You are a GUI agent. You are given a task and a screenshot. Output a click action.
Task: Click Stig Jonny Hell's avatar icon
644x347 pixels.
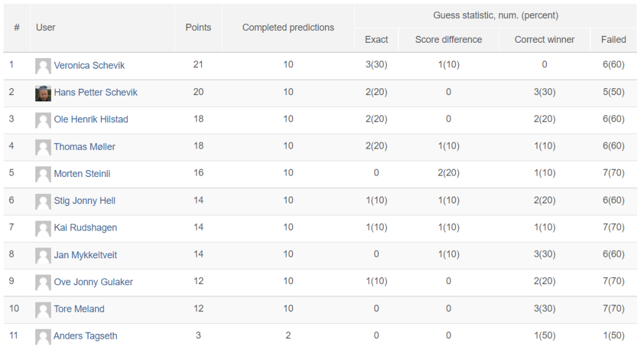[x=43, y=201]
